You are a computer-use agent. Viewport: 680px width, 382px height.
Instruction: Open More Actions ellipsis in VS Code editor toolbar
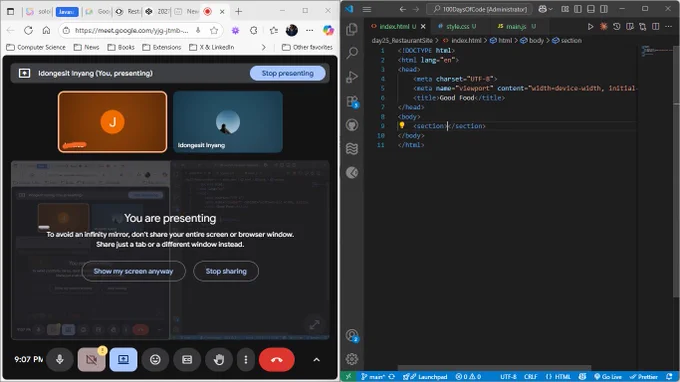pyautogui.click(x=668, y=27)
